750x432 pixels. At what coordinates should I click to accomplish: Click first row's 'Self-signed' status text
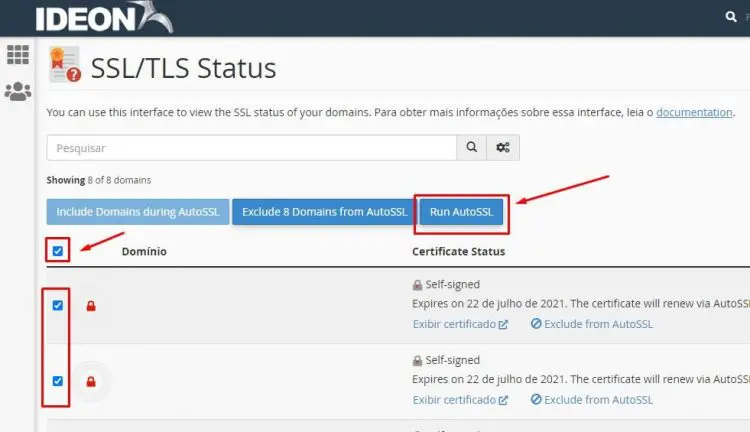coord(452,285)
